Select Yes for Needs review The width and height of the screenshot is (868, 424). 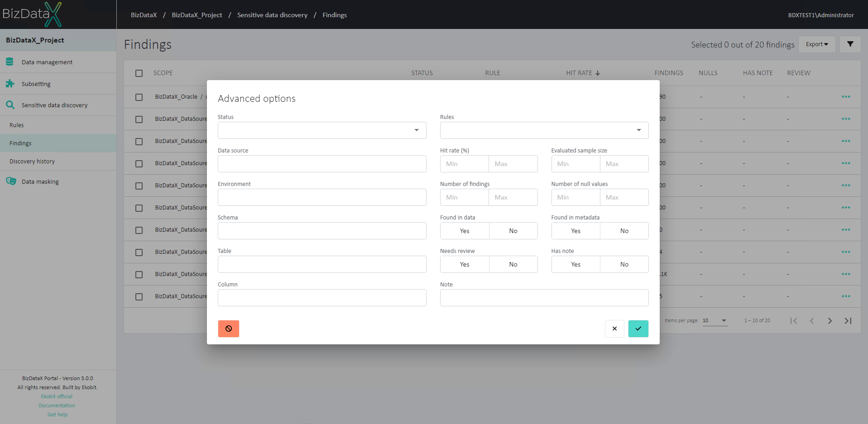(x=465, y=264)
